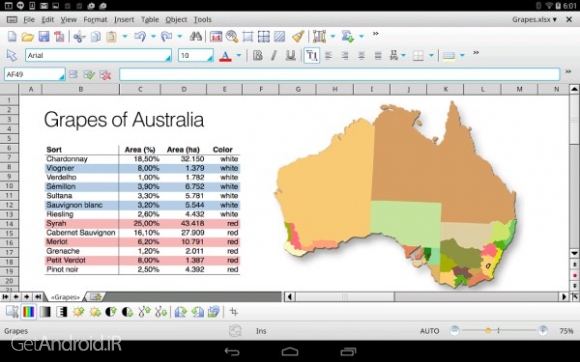Viewport: 580px width, 362px height.
Task: Copy selection with the copy icon
Action: coord(95,36)
